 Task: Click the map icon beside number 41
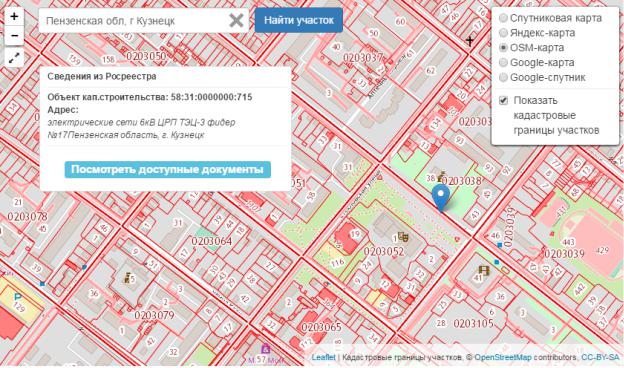click(484, 271)
